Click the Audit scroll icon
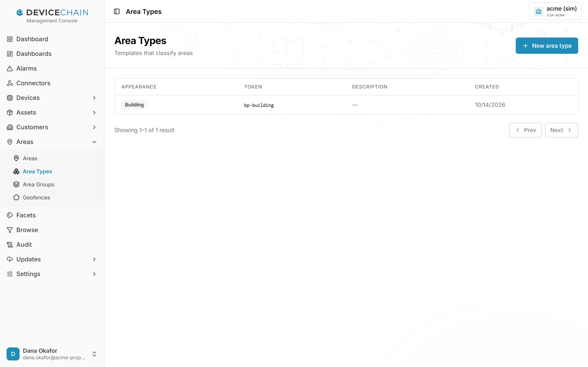The width and height of the screenshot is (588, 367). [x=10, y=245]
